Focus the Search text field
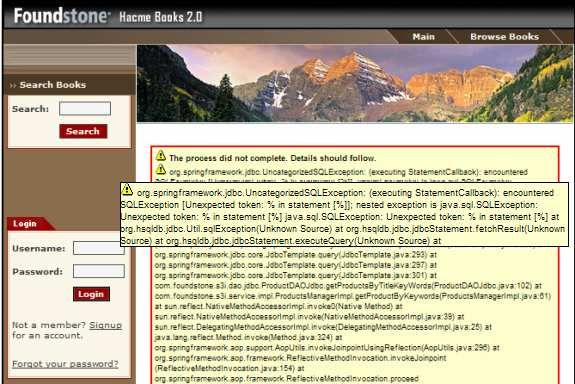The height and width of the screenshot is (384, 575). click(85, 109)
